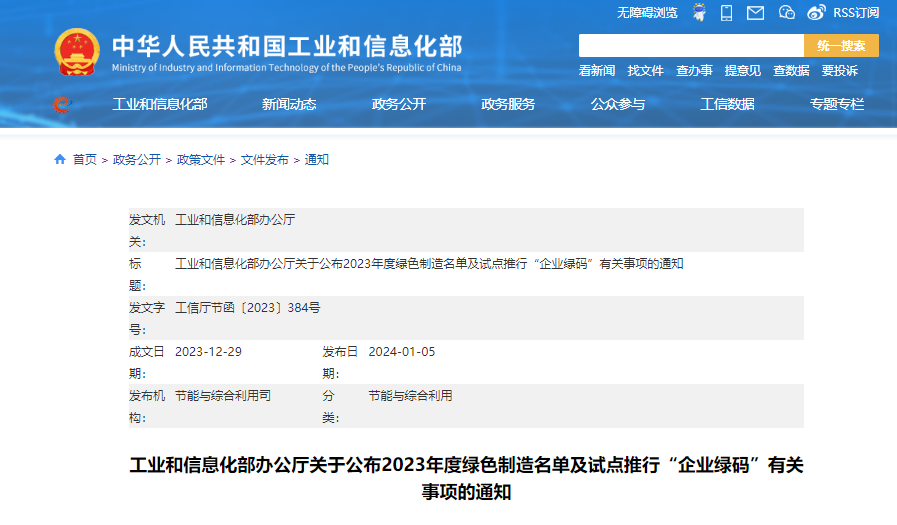Enable 无障碍浏览 accessibility mode
The image size is (897, 525).
[647, 13]
